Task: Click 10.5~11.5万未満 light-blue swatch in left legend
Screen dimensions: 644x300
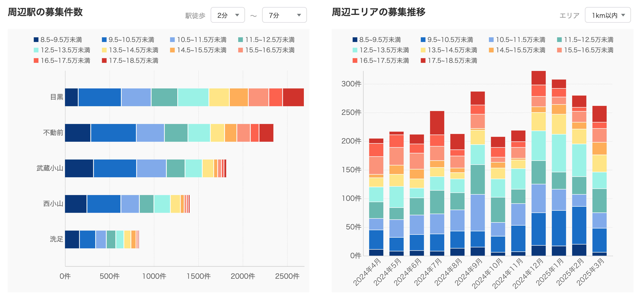Action: (x=172, y=40)
